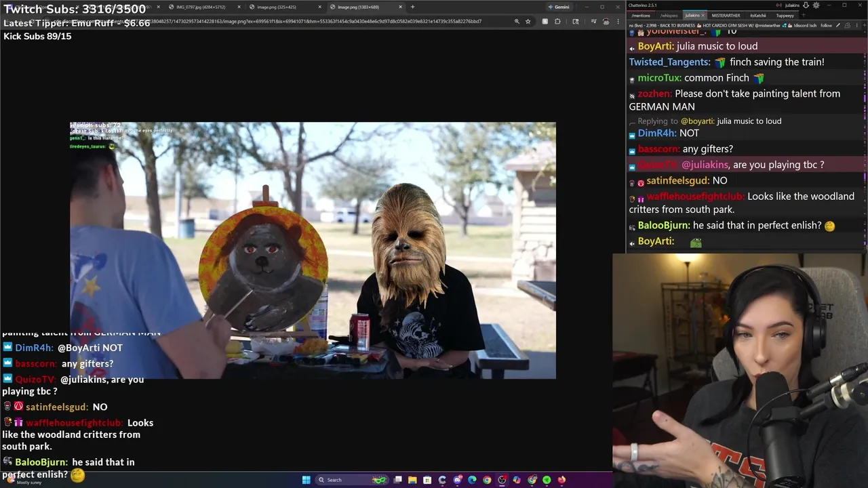Open Microsoft Store from the taskbar
The image size is (868, 488).
pyautogui.click(x=427, y=480)
